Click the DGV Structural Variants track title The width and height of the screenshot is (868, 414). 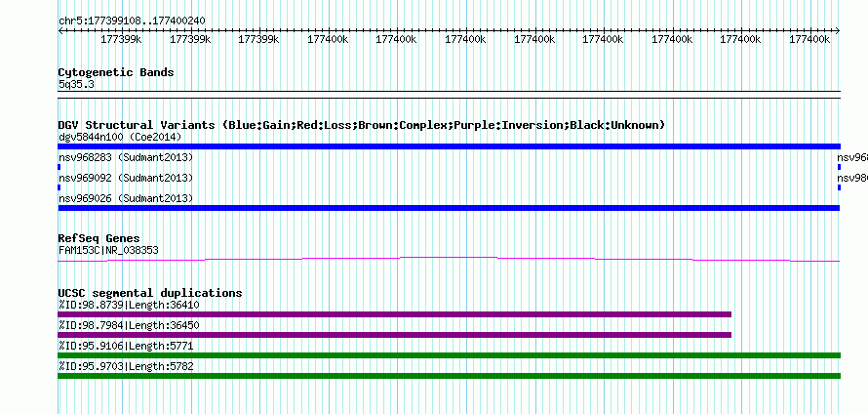coord(362,125)
